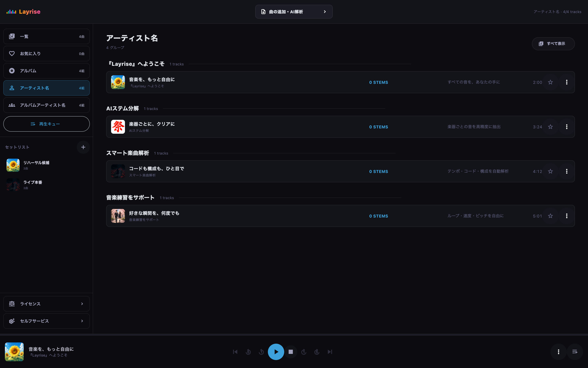Click the artwork of コードも構成も、ひと目で

[118, 171]
